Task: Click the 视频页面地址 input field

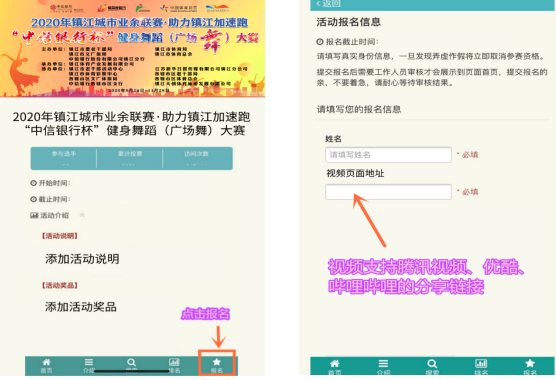Action: click(x=388, y=192)
